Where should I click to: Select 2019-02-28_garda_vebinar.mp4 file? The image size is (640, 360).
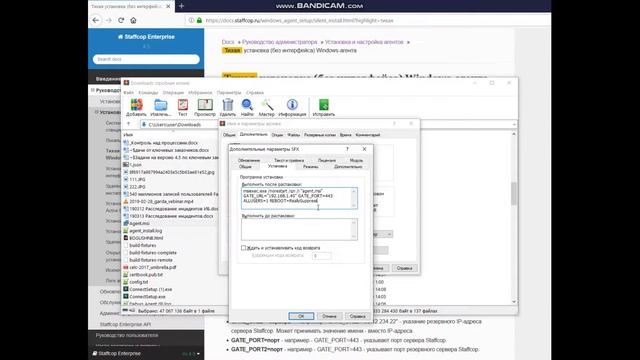[161, 201]
